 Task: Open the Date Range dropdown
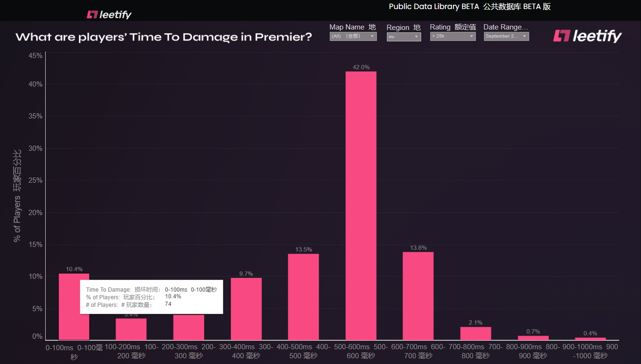(506, 36)
